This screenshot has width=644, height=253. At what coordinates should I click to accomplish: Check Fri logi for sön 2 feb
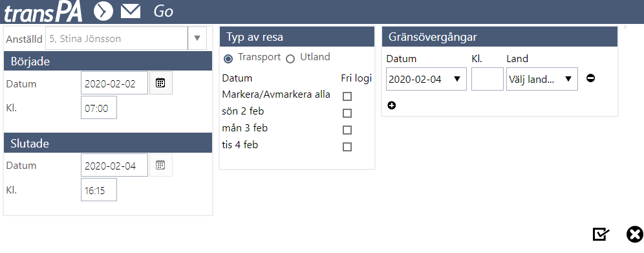(x=347, y=113)
